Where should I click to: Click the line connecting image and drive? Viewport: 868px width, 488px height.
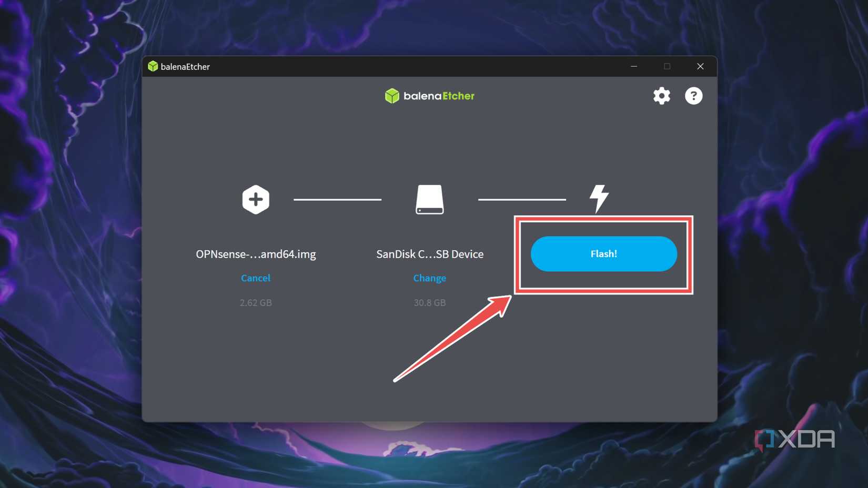coord(338,199)
